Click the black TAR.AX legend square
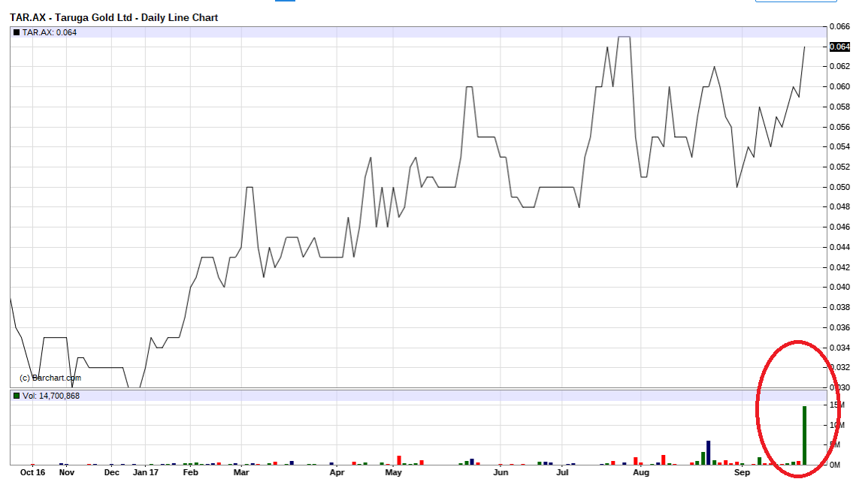 click(x=17, y=32)
